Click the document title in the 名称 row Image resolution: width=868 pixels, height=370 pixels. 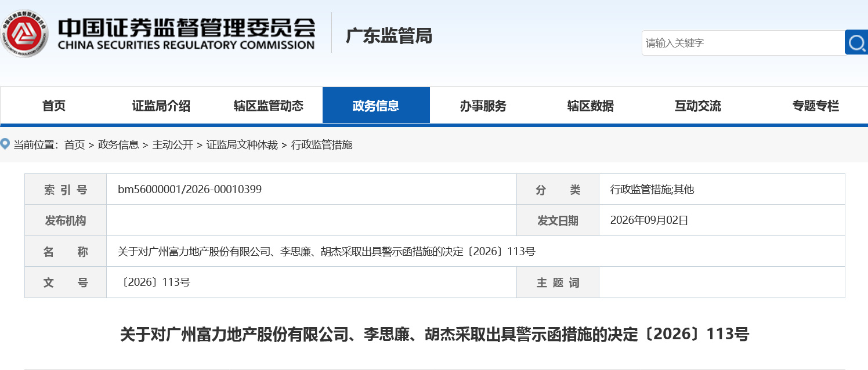pos(326,252)
